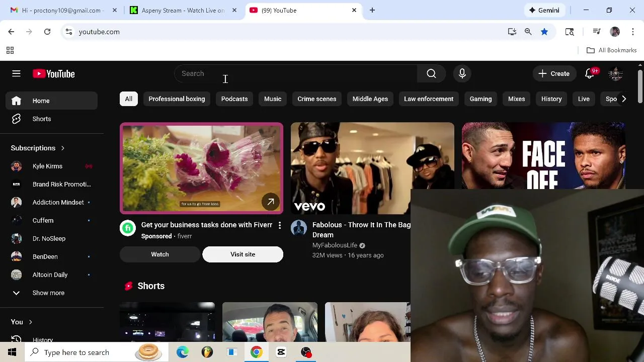Click the search magnifier button
This screenshot has height=362, width=644.
coord(431,73)
